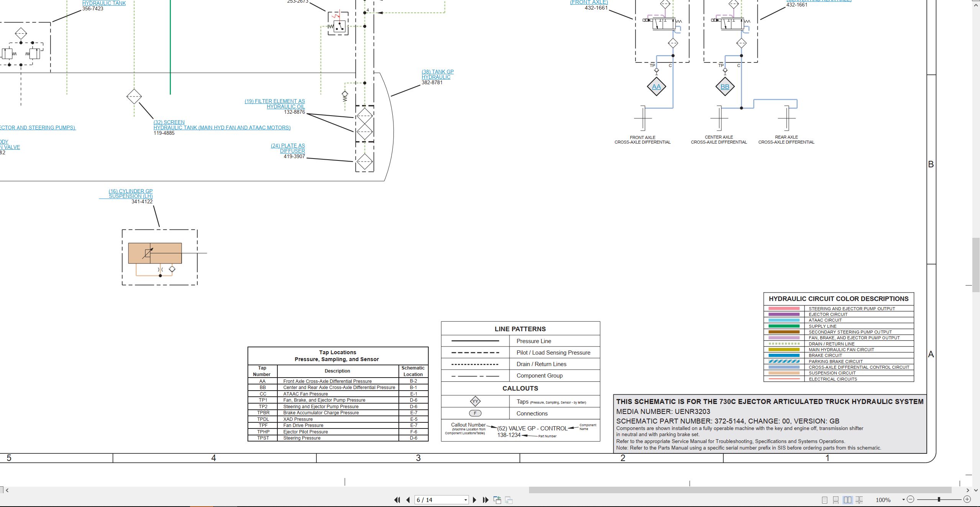Click 'Brake Accumulator Charge Pressure' cell

[x=321, y=412]
